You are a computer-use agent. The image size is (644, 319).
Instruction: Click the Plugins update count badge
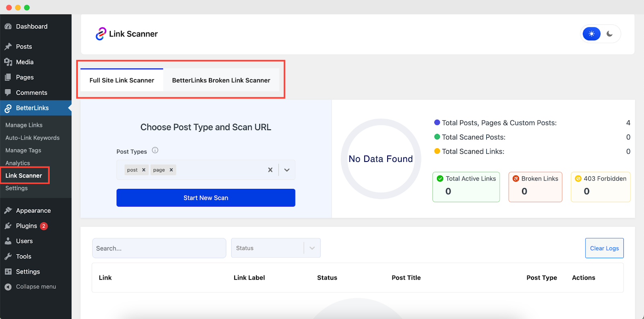tap(44, 226)
